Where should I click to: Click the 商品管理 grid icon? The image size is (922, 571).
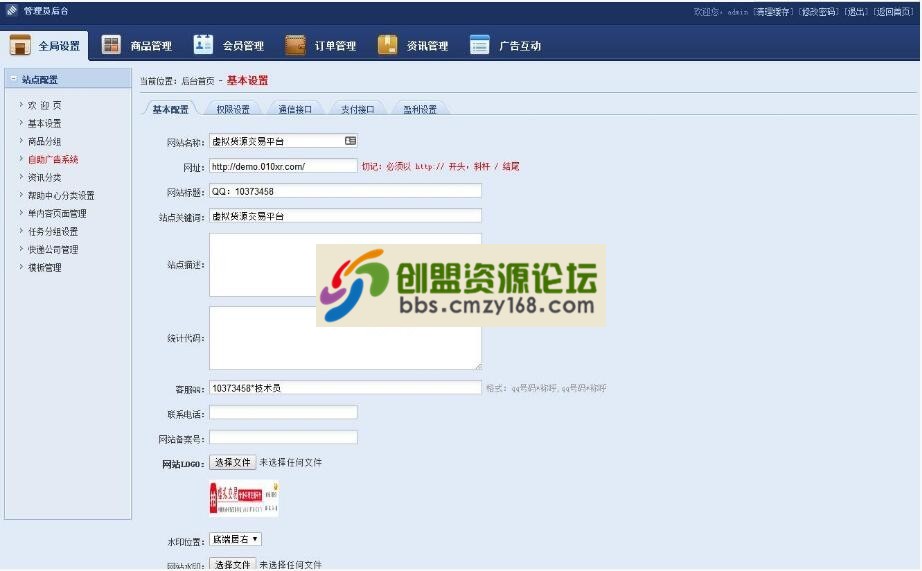[x=111, y=45]
